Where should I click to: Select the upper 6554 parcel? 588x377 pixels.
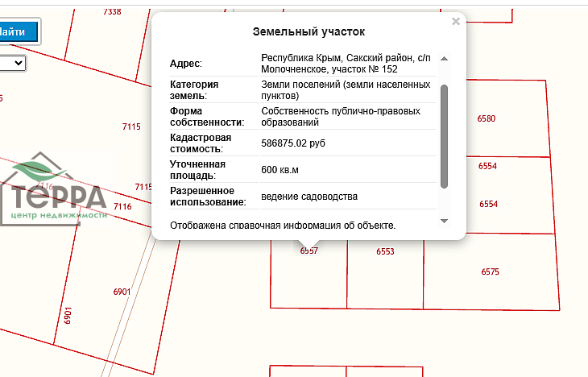coord(487,166)
